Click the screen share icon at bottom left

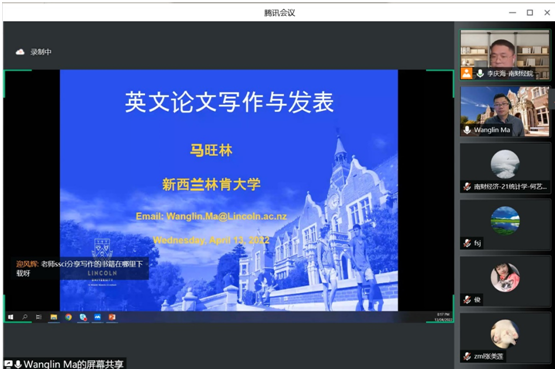[x=8, y=364]
